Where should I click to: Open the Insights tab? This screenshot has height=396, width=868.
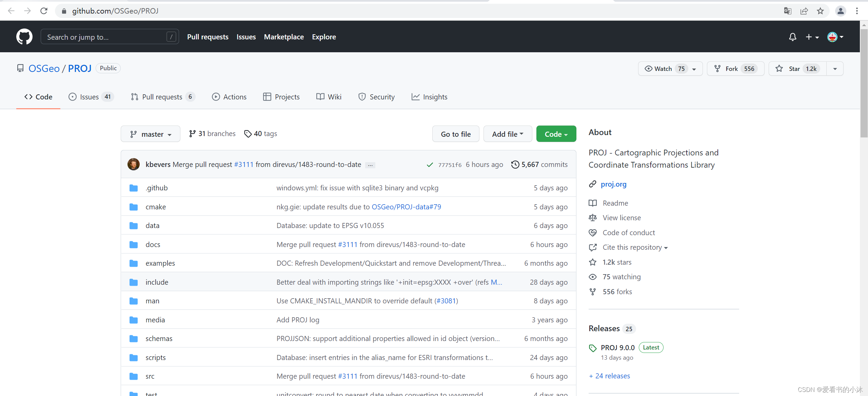tap(430, 97)
